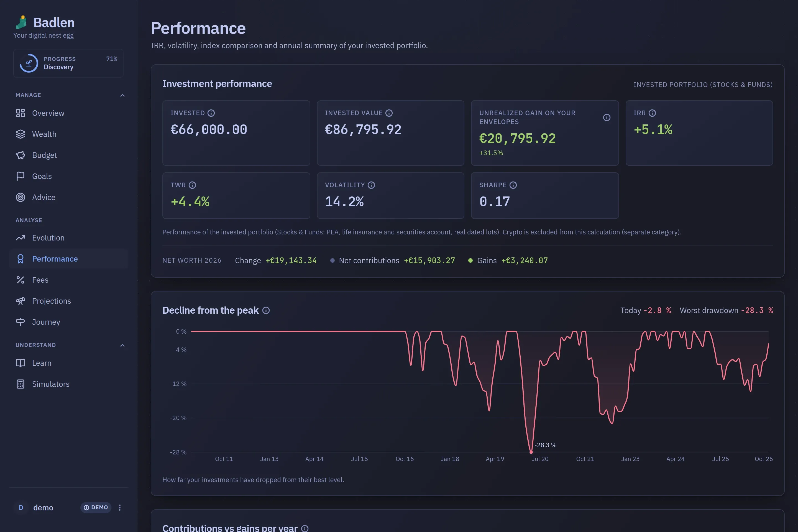The image size is (798, 532).
Task: Open the Learn page
Action: [x=68, y=363]
